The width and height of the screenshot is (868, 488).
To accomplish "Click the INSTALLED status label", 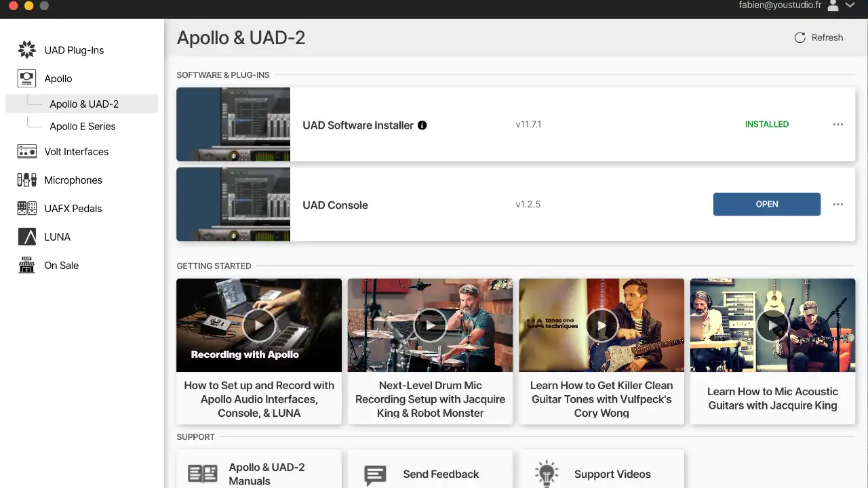I will (x=767, y=124).
